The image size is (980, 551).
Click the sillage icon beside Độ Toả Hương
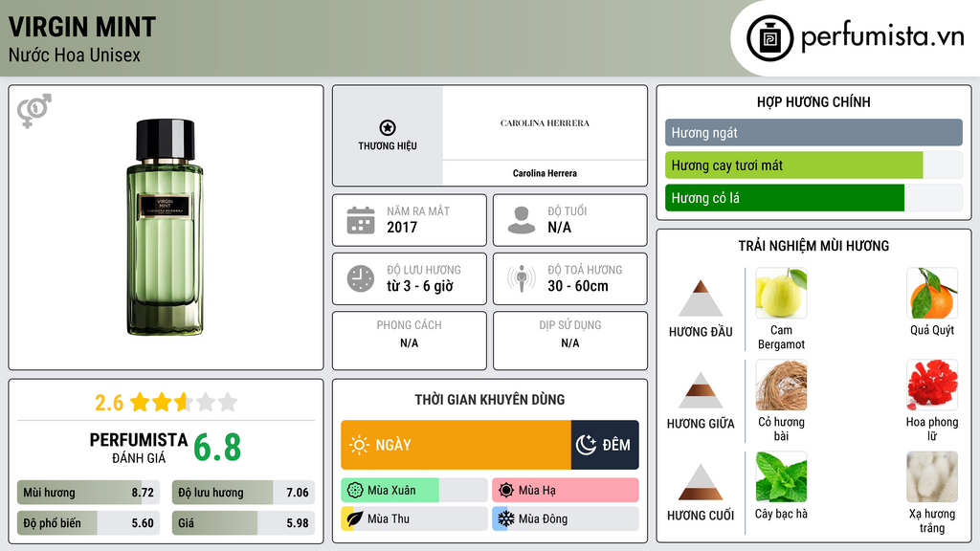pos(522,278)
